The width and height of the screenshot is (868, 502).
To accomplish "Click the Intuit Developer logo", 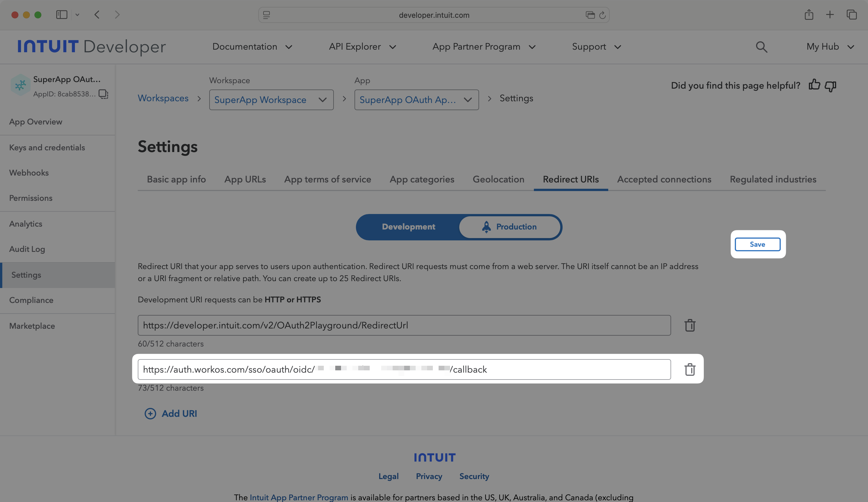I will coord(91,46).
